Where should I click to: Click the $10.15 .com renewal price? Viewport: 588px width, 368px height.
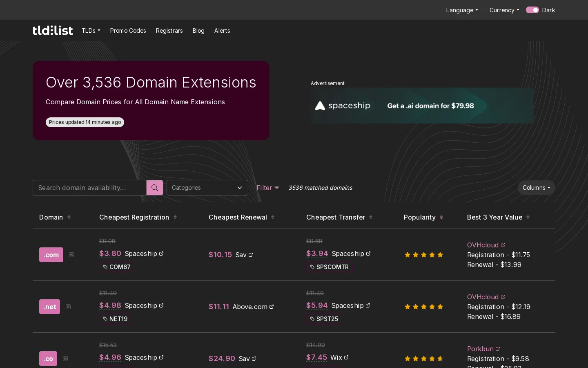(x=220, y=255)
